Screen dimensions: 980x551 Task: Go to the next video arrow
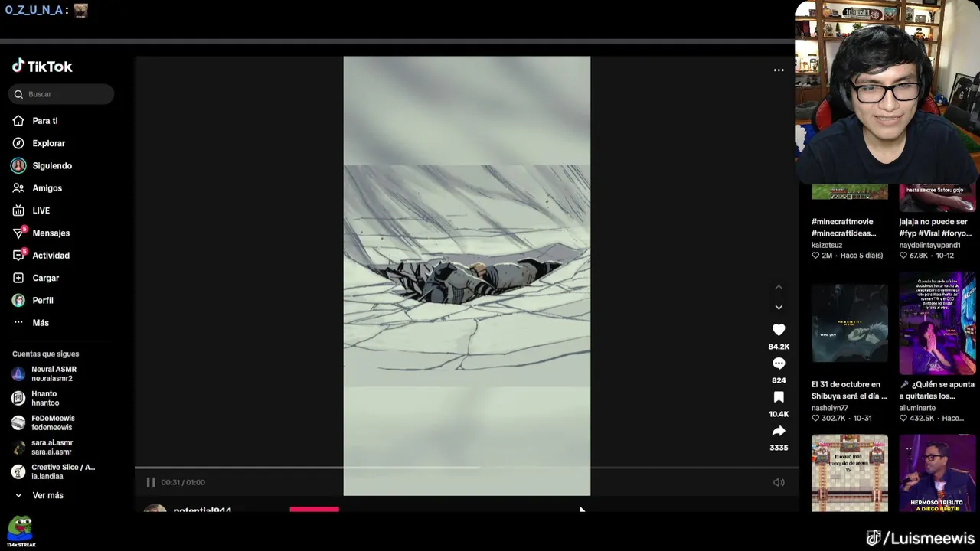779,307
